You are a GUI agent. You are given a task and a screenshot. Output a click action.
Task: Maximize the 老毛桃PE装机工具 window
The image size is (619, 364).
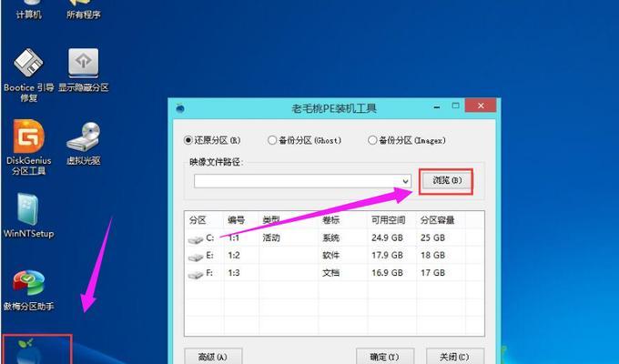(455, 106)
